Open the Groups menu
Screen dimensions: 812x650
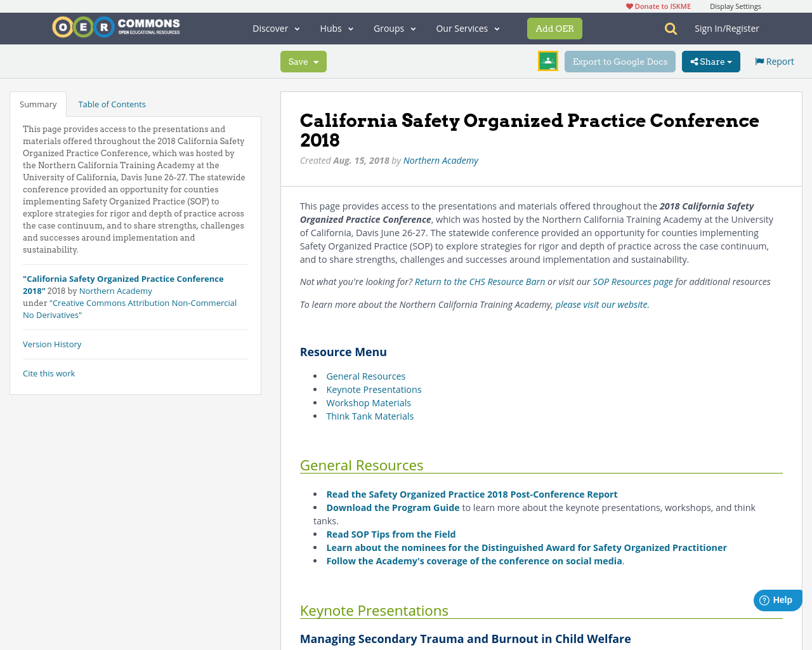coord(395,27)
